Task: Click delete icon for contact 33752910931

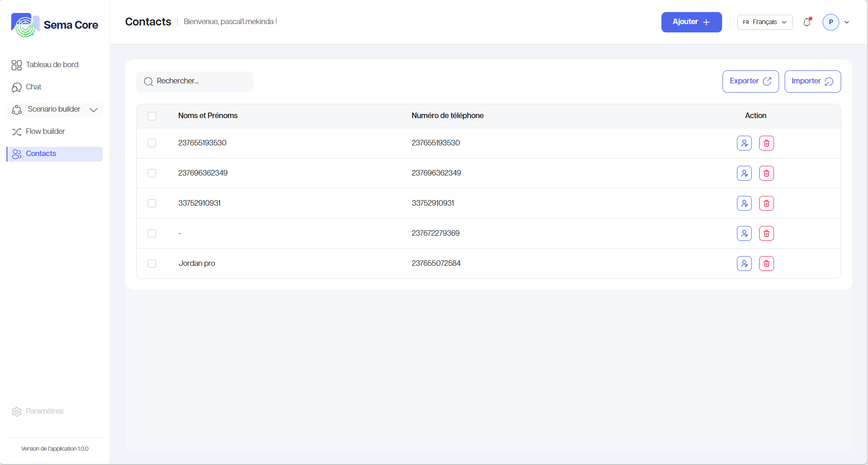Action: pos(766,203)
